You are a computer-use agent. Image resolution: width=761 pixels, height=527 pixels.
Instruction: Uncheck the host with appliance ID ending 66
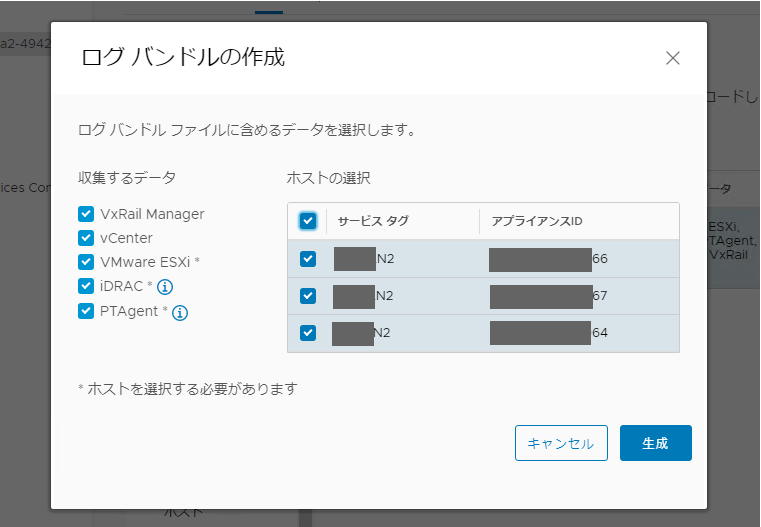(308, 259)
